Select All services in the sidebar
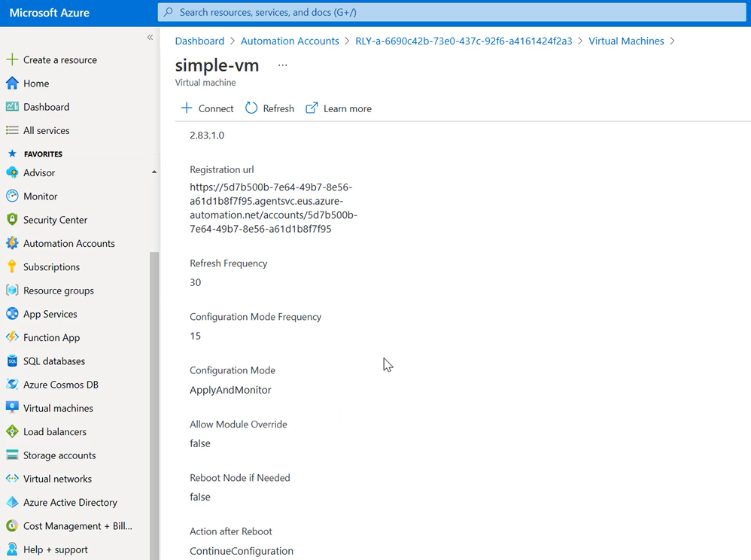This screenshot has height=560, width=751. coord(46,130)
